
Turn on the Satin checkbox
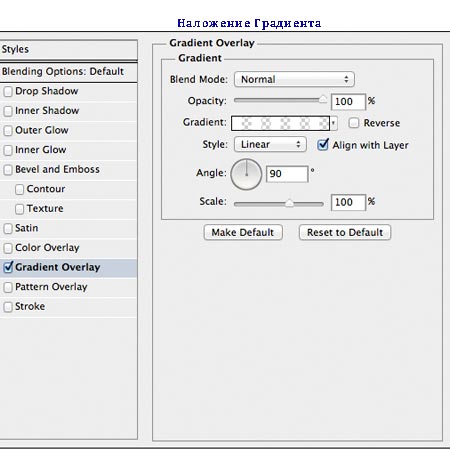click(8, 228)
